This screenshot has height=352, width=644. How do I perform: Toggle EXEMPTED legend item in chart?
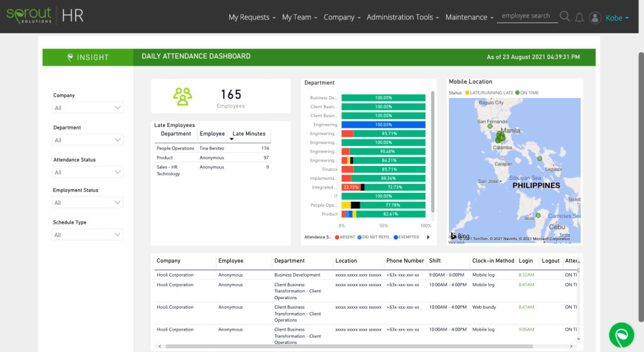pyautogui.click(x=406, y=237)
